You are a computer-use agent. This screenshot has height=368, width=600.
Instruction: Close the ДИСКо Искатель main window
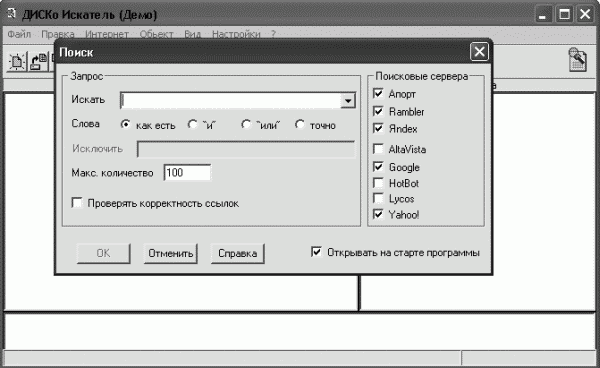point(585,15)
